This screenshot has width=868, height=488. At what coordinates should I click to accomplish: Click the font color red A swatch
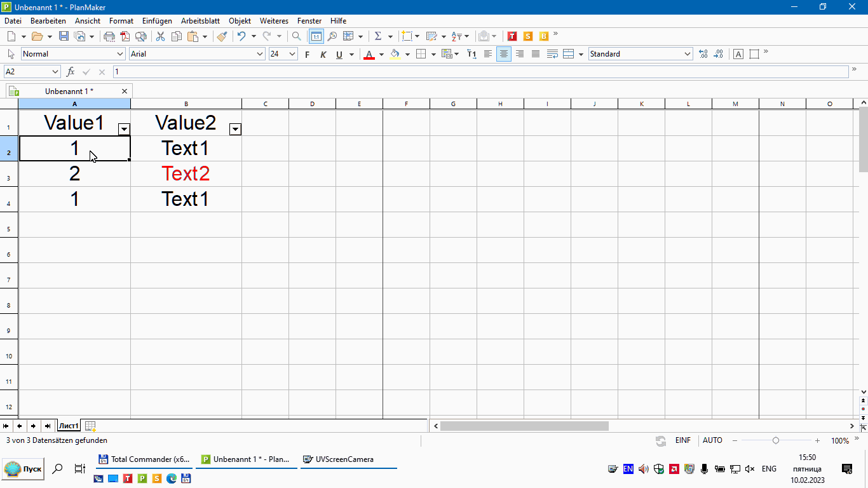pos(369,55)
